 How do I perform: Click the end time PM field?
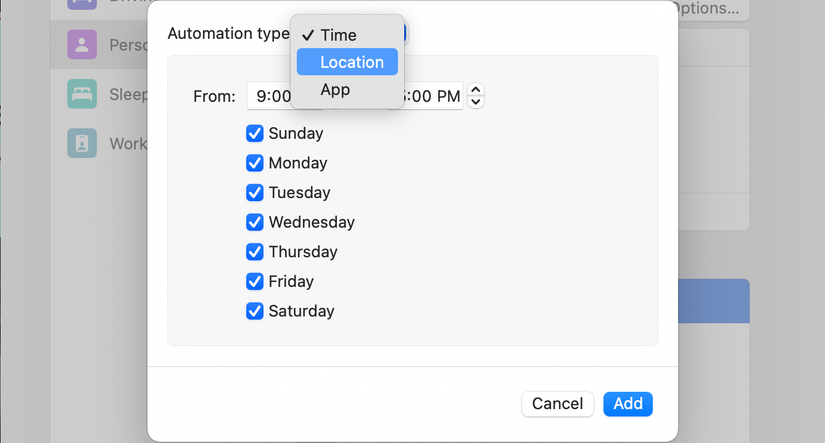coord(432,96)
